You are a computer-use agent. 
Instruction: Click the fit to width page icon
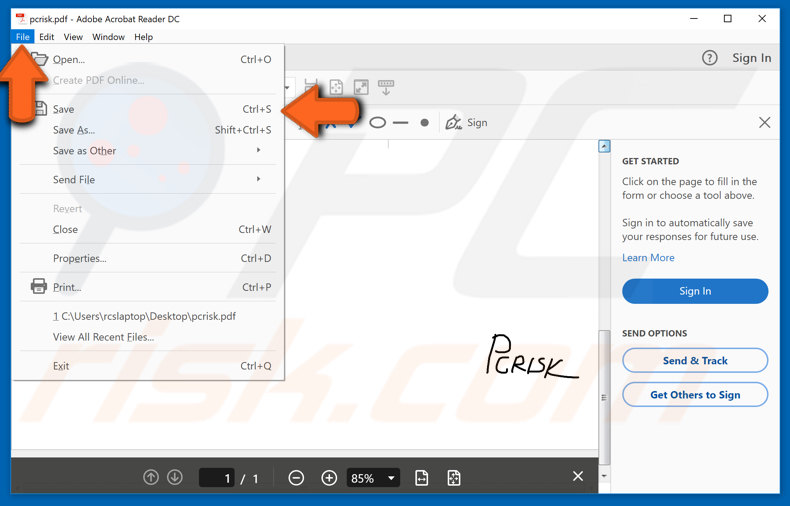click(x=422, y=478)
